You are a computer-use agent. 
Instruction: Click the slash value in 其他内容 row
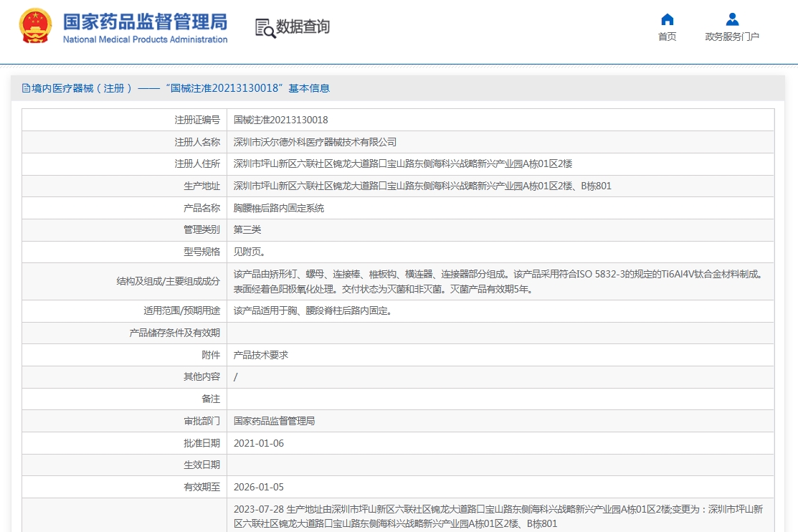pos(235,376)
